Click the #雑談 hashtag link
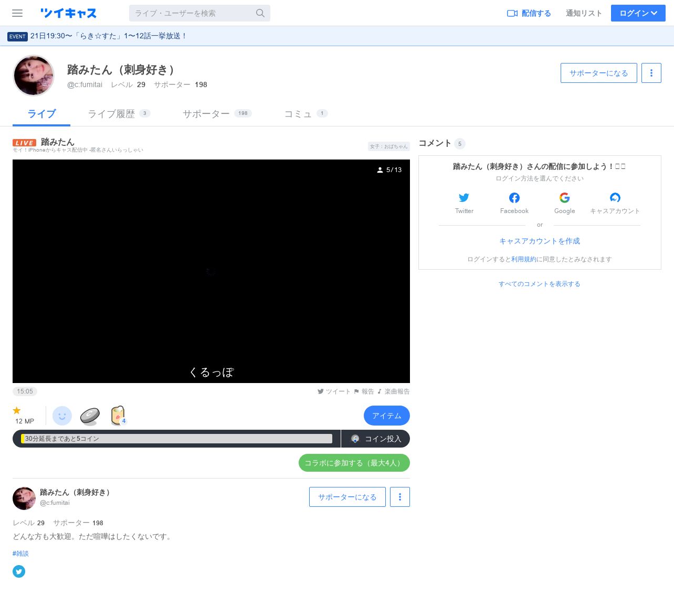The image size is (674, 616). click(x=20, y=554)
